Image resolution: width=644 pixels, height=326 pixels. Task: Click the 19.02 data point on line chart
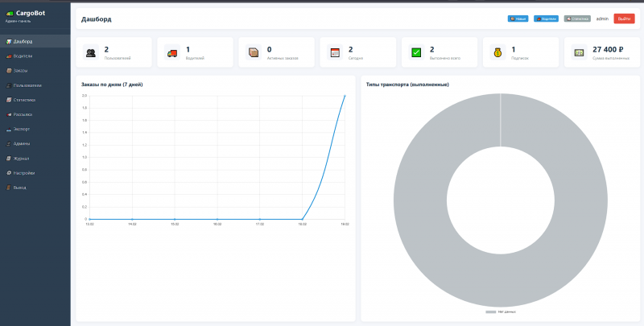[x=345, y=96]
